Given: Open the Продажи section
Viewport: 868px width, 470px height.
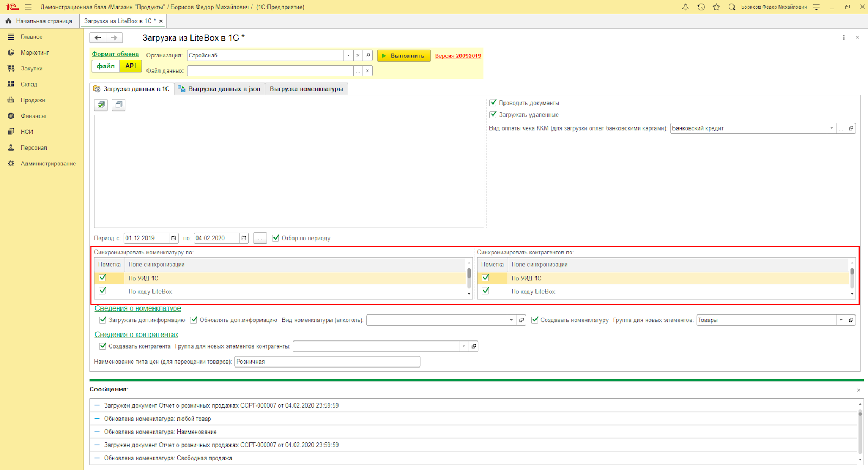Looking at the screenshot, I should click(33, 100).
